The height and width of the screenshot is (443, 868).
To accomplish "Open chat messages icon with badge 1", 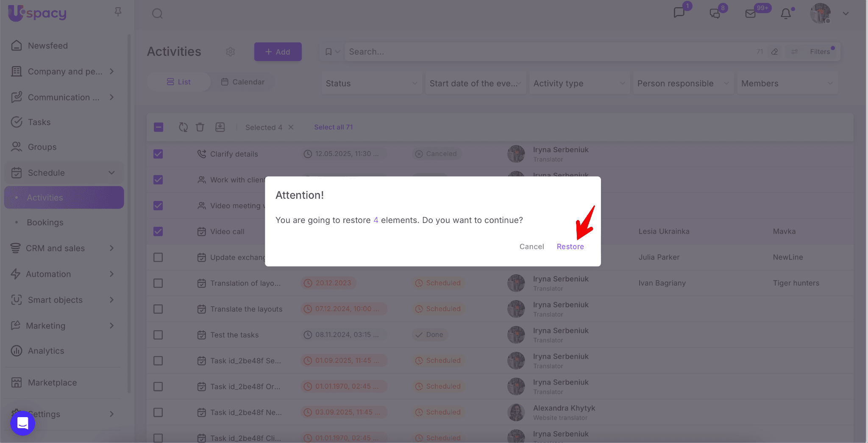I will 679,13.
